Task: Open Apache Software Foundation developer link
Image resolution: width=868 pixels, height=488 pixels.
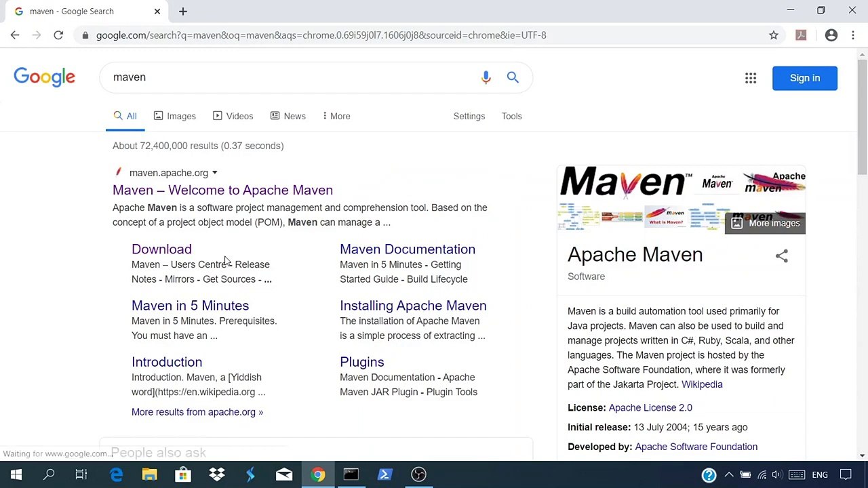Action: tap(696, 447)
